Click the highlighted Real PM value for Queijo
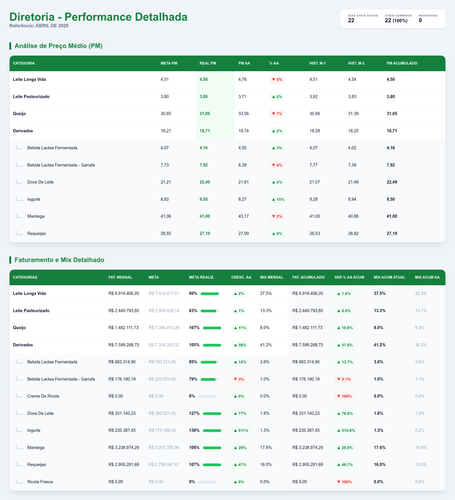This screenshot has height=500, width=455. click(x=205, y=114)
